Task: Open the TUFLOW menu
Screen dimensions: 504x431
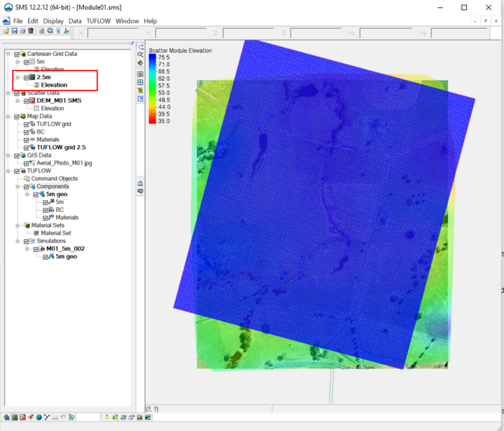Action: [99, 21]
